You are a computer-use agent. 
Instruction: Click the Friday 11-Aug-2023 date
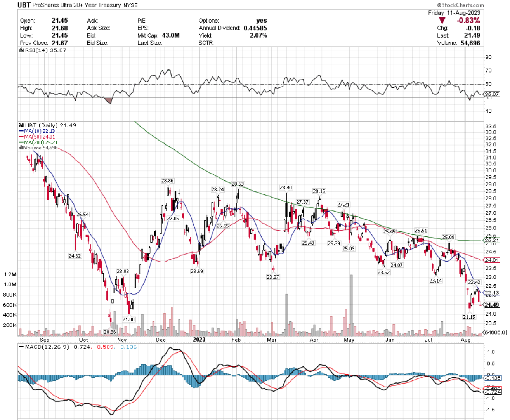point(454,13)
